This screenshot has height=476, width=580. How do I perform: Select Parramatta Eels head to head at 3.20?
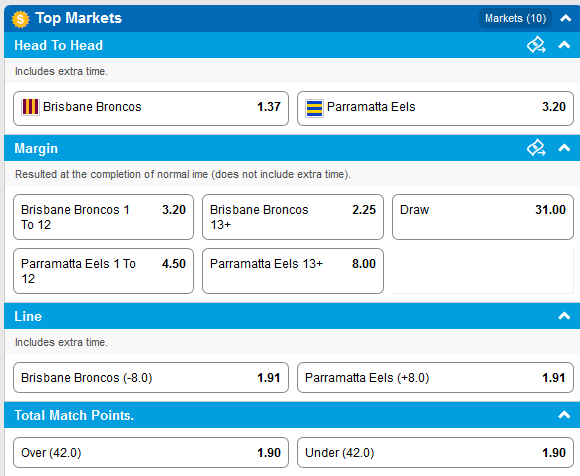tap(435, 108)
